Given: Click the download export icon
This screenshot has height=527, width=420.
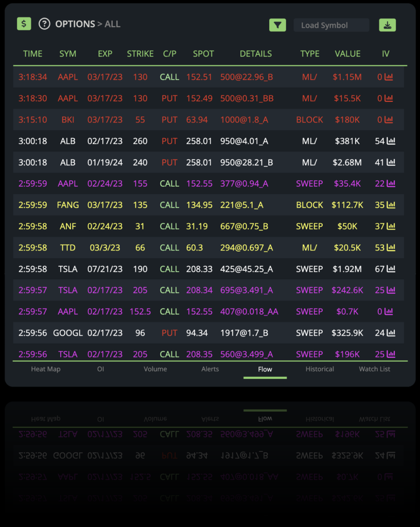Looking at the screenshot, I should pos(388,25).
